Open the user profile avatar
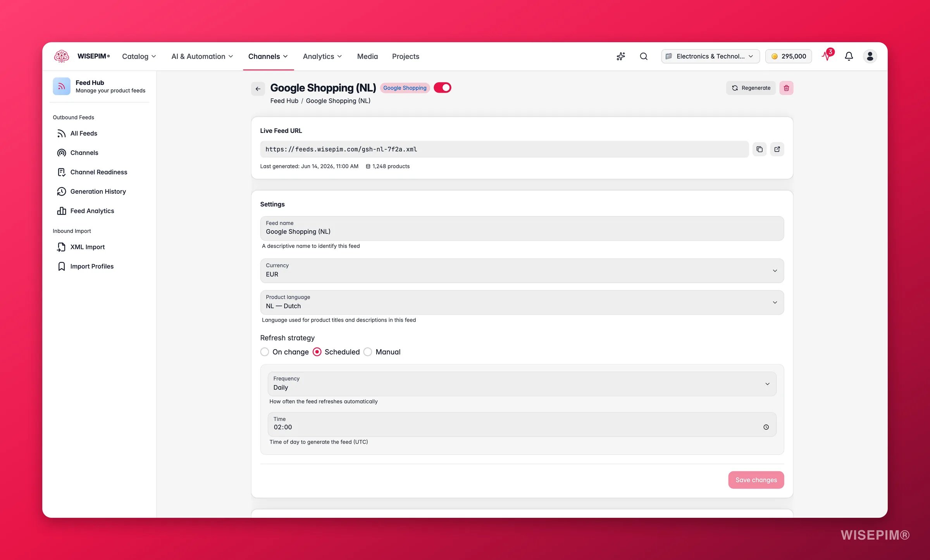Screen dimensions: 930x560 point(870,56)
